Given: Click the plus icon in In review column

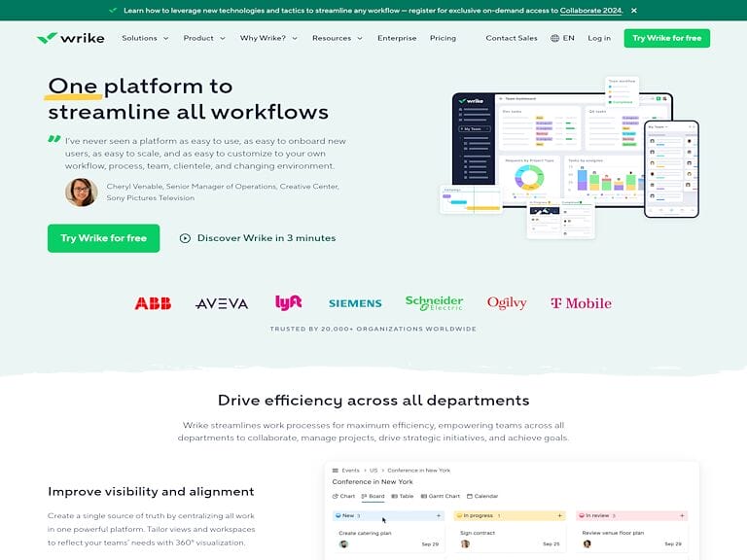Looking at the screenshot, I should click(x=681, y=515).
